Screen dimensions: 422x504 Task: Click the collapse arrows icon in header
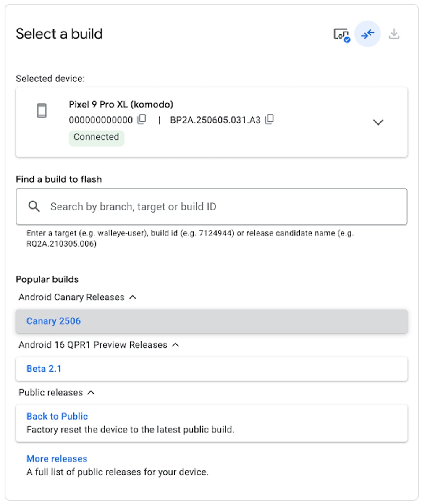[367, 34]
